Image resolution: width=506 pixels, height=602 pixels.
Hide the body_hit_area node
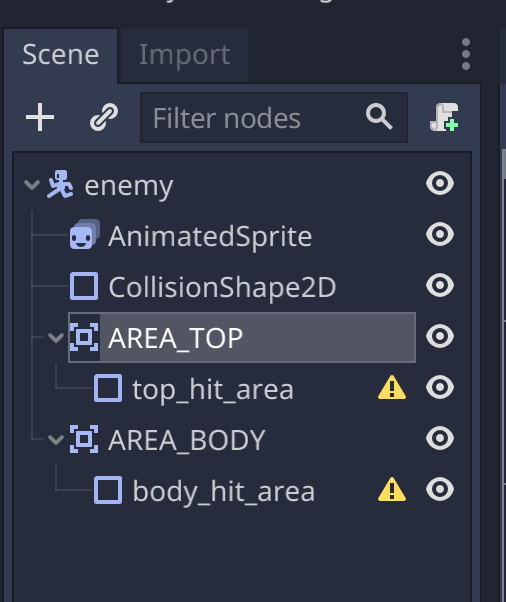tap(440, 490)
